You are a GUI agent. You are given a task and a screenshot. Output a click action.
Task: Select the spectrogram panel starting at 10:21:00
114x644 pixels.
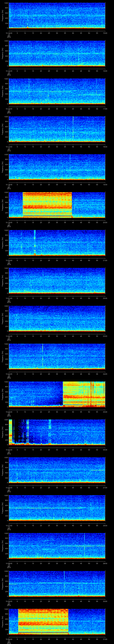click(57, 281)
